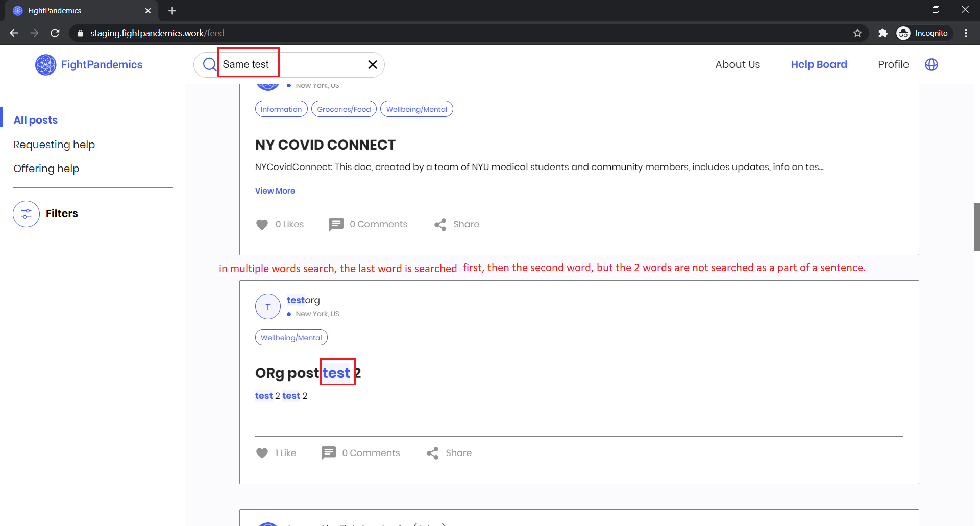Screen dimensions: 980x526
Task: Open comments icon on NY COVID post
Action: pyautogui.click(x=336, y=224)
